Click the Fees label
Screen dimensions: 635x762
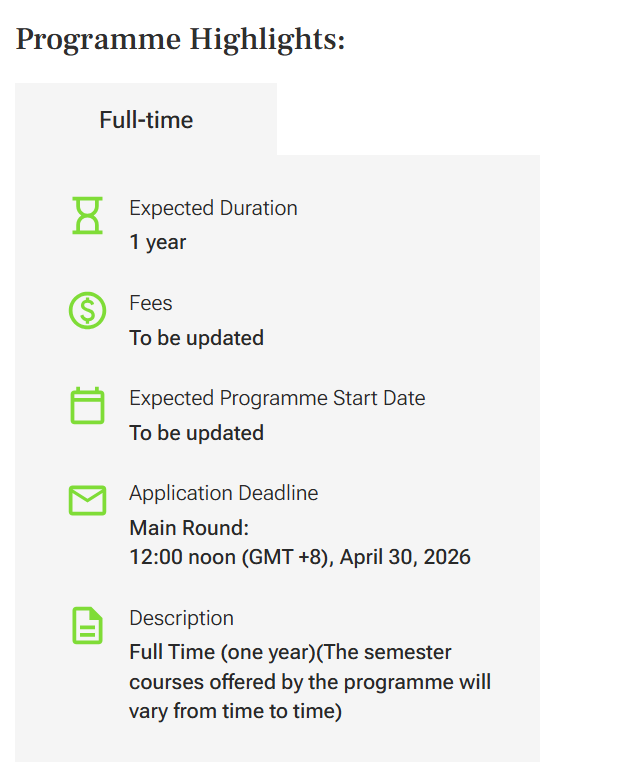tap(151, 303)
